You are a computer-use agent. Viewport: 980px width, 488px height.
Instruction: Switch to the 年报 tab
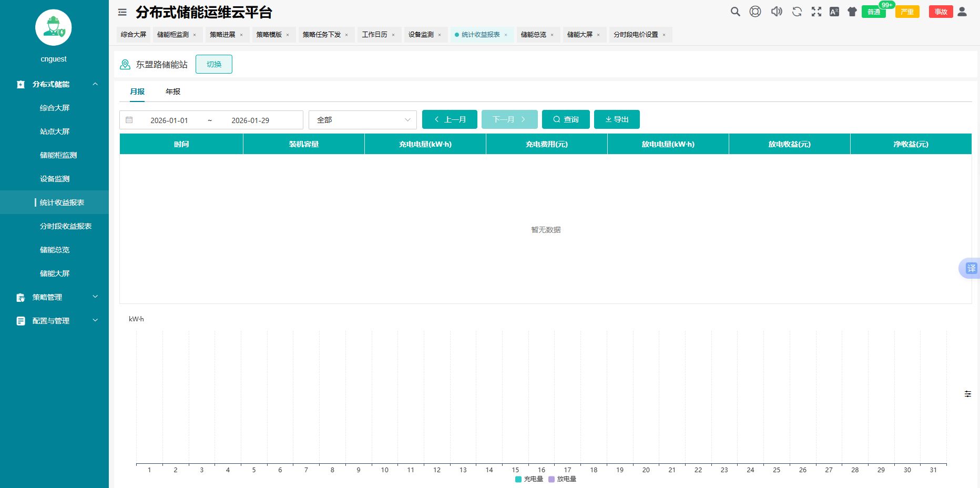[x=172, y=91]
